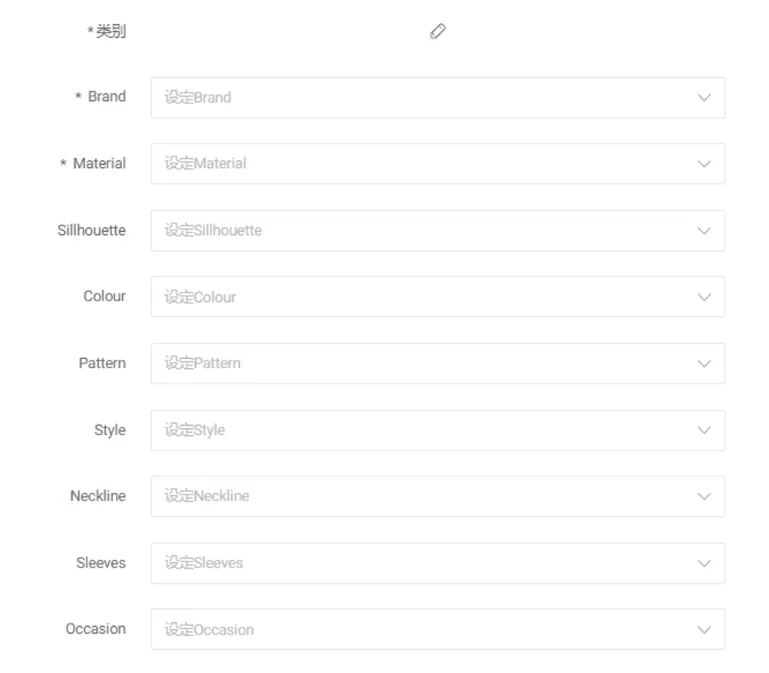The image size is (769, 673).
Task: Click the chevron arrow in the Brand field
Action: (x=704, y=98)
